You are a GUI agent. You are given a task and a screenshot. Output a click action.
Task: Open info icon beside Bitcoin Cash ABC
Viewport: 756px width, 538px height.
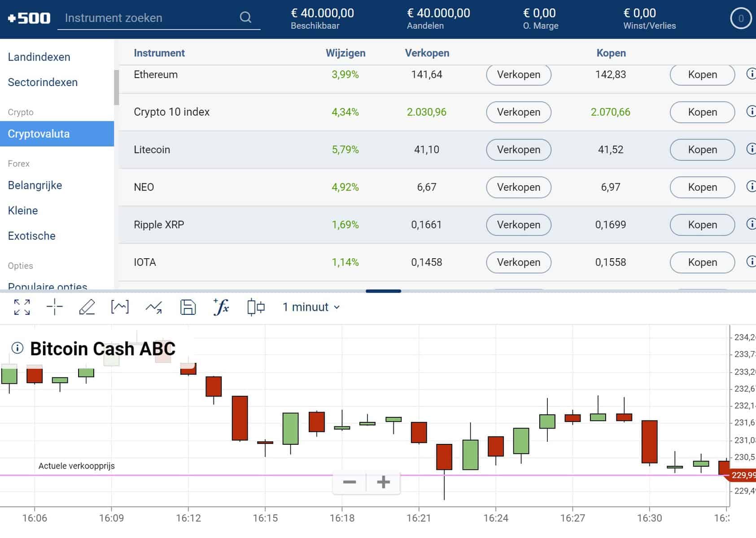17,348
